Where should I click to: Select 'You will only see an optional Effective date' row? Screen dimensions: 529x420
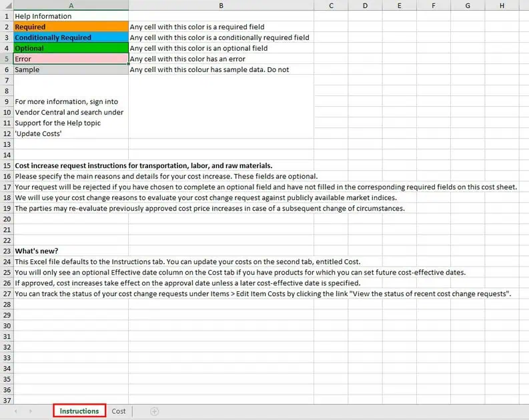coord(240,273)
